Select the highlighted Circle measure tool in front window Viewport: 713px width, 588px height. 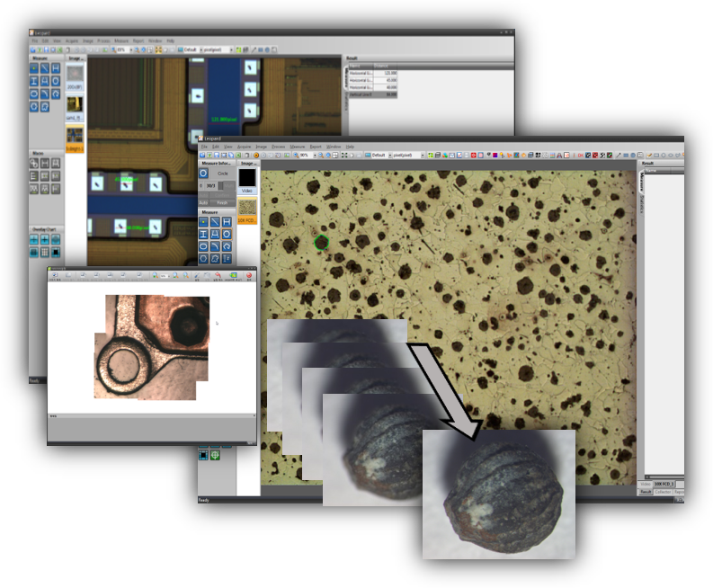[x=227, y=234]
